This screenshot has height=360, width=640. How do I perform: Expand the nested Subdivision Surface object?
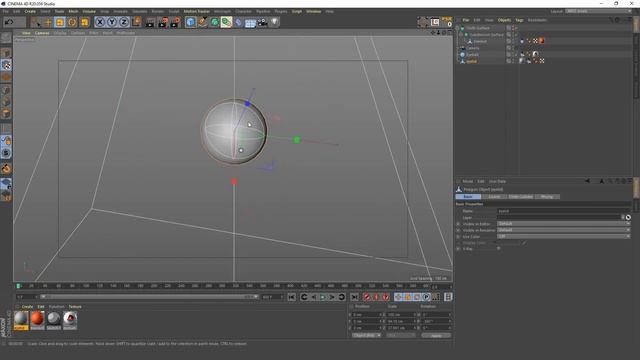[462, 35]
